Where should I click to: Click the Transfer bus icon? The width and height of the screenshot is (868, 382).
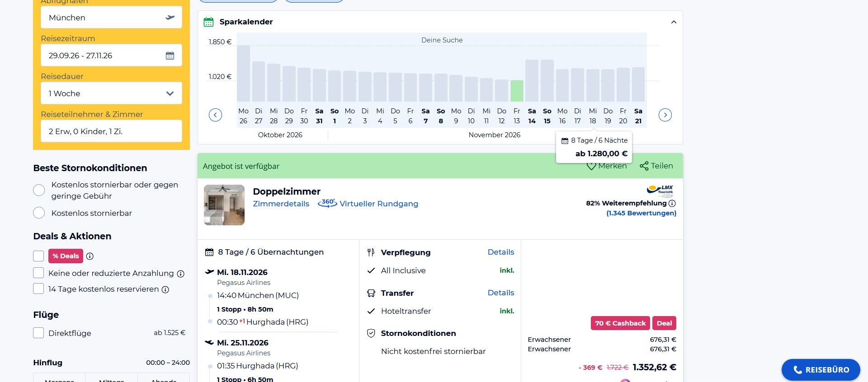click(x=371, y=293)
